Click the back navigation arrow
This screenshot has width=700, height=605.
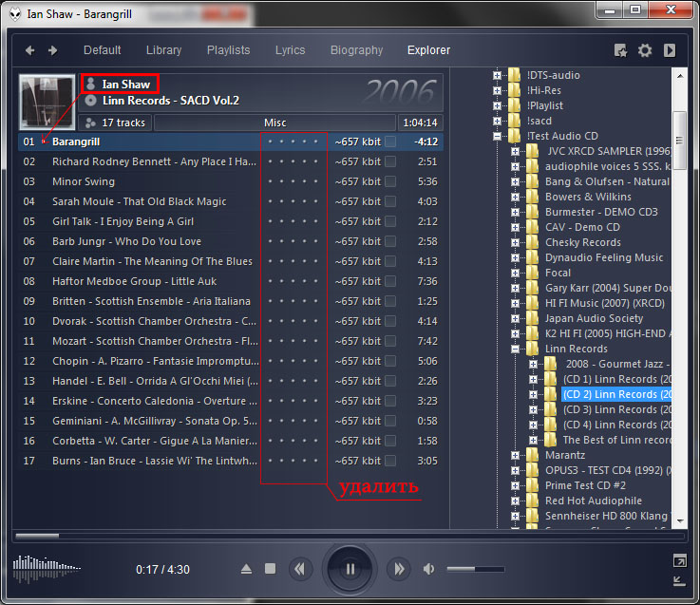(x=30, y=50)
